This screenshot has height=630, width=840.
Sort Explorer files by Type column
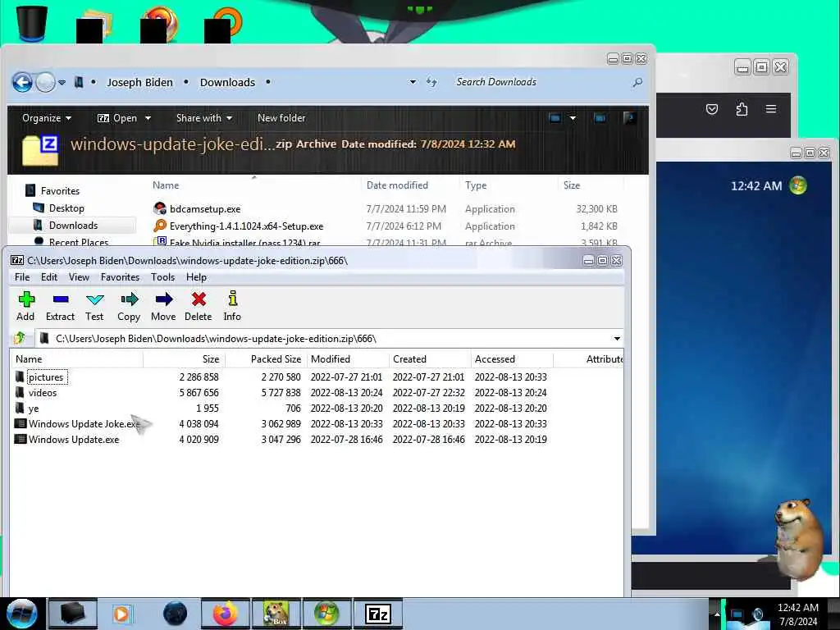(x=508, y=185)
